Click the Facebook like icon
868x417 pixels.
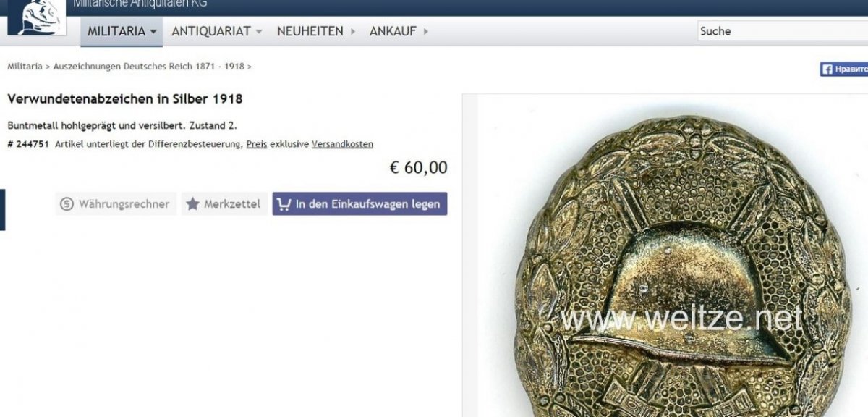(827, 69)
